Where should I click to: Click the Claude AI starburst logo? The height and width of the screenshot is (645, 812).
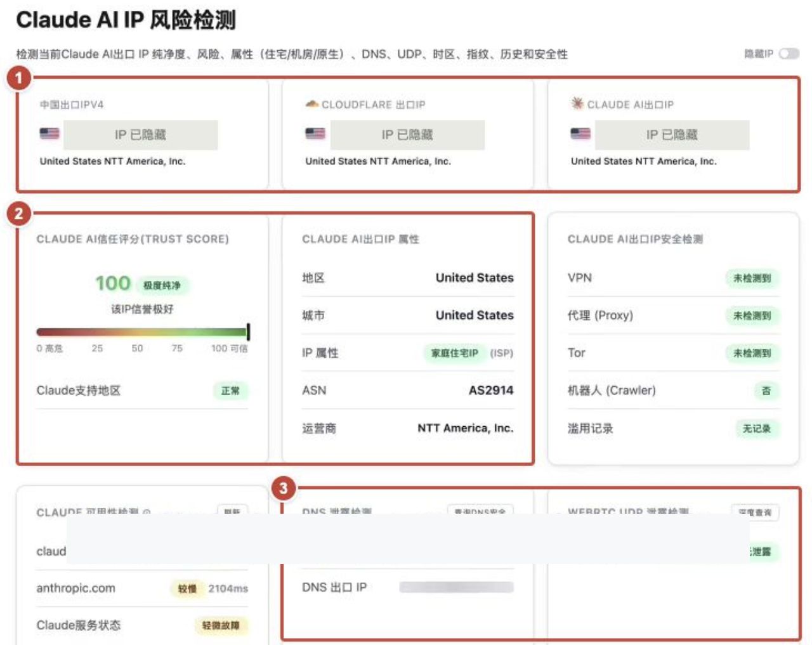(577, 103)
